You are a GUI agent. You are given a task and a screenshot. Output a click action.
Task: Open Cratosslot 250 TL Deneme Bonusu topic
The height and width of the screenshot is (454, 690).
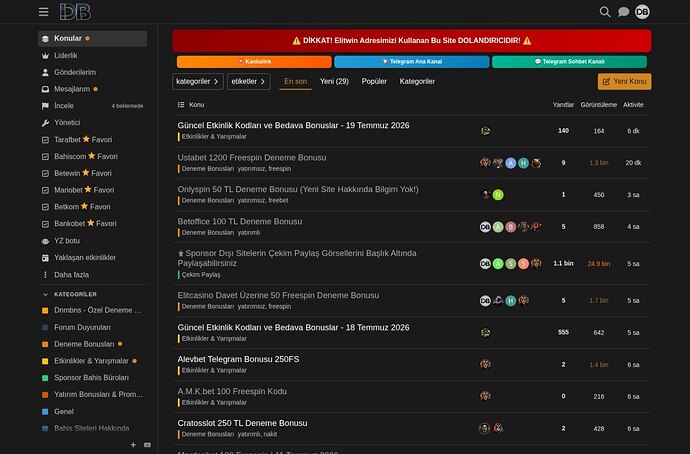tap(242, 423)
